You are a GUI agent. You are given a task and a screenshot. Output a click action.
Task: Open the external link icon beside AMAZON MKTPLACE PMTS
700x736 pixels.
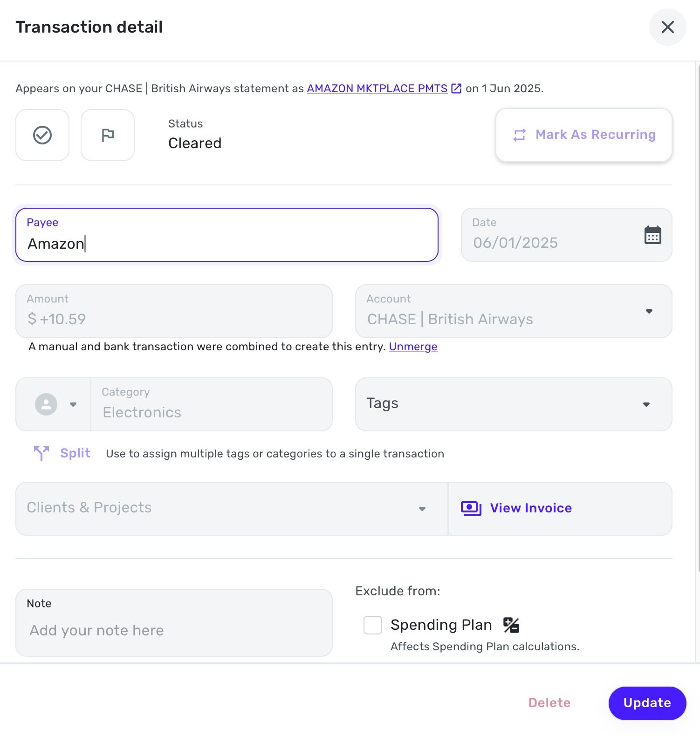tap(456, 89)
